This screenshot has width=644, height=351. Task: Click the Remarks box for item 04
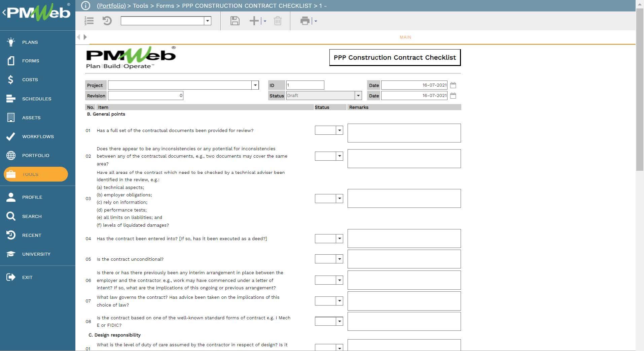pos(404,238)
